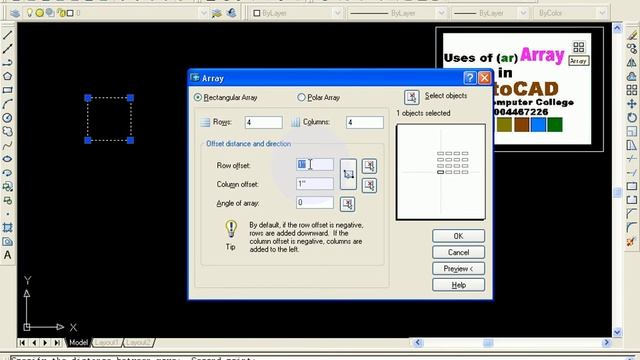Select the Circle tool
The width and height of the screenshot is (640, 360).
coord(7,118)
